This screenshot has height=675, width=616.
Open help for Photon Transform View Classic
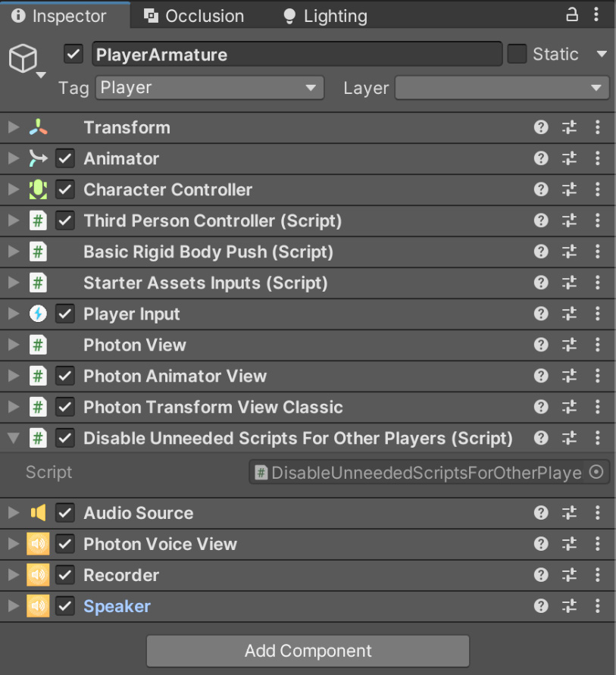pyautogui.click(x=541, y=407)
